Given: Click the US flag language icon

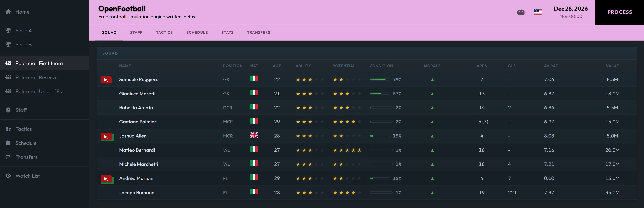Looking at the screenshot, I should point(538,12).
